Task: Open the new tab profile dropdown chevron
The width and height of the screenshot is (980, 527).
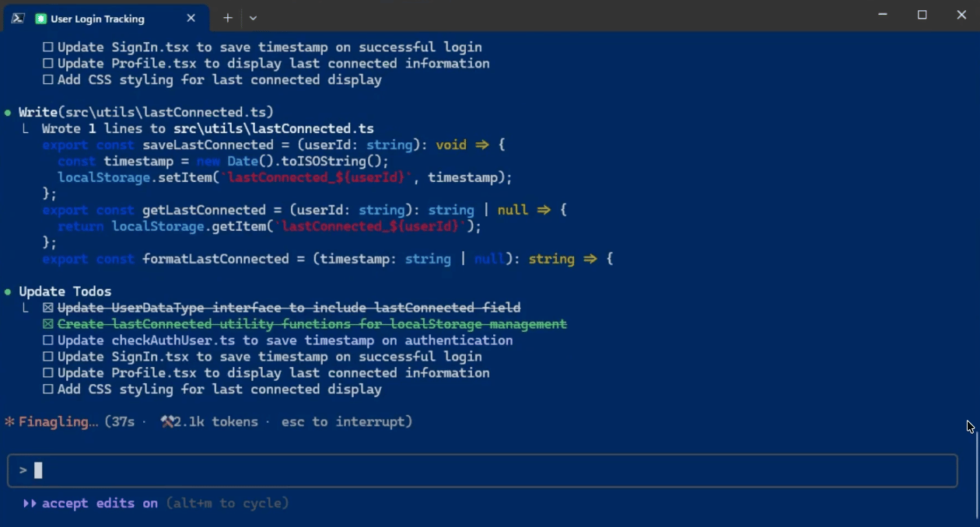Action: coord(253,18)
